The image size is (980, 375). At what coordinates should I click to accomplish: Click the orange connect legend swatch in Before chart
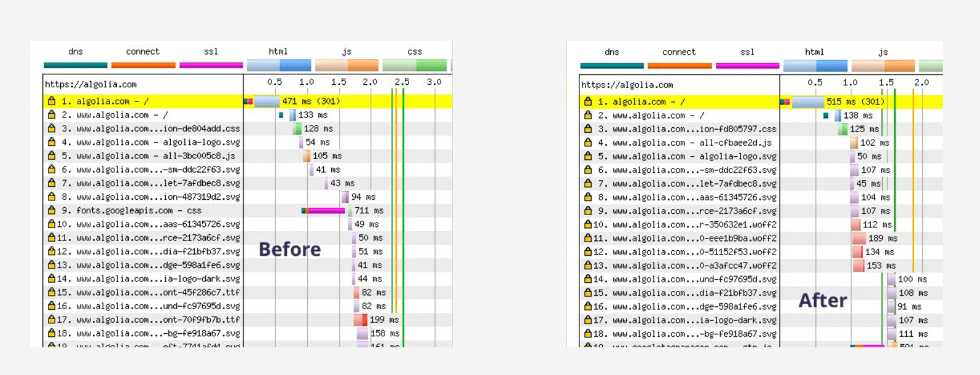[x=143, y=65]
